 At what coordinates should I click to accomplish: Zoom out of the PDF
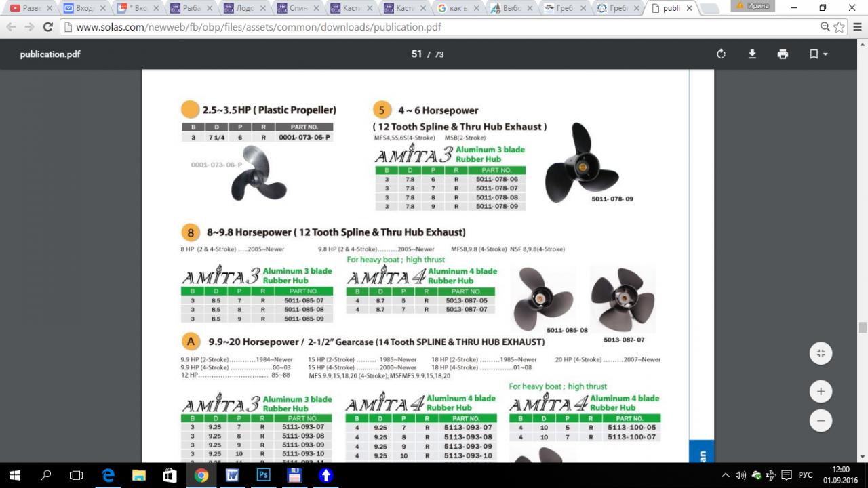[x=821, y=421]
